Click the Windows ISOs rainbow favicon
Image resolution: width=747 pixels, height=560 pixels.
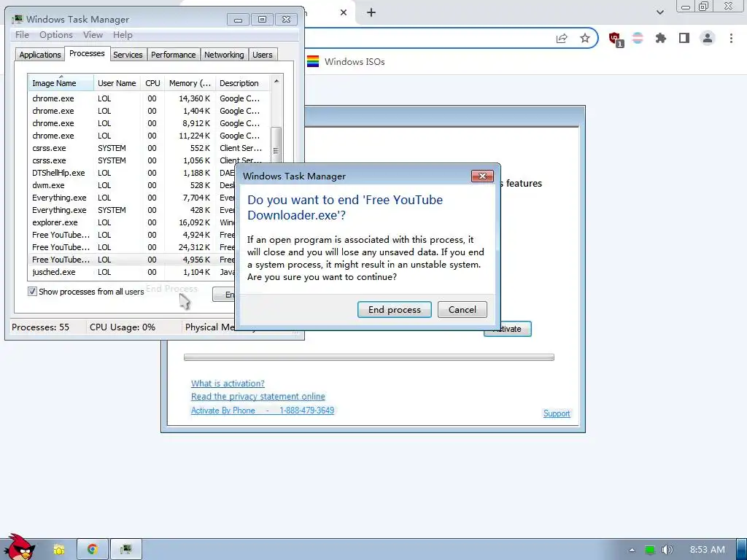pos(313,62)
